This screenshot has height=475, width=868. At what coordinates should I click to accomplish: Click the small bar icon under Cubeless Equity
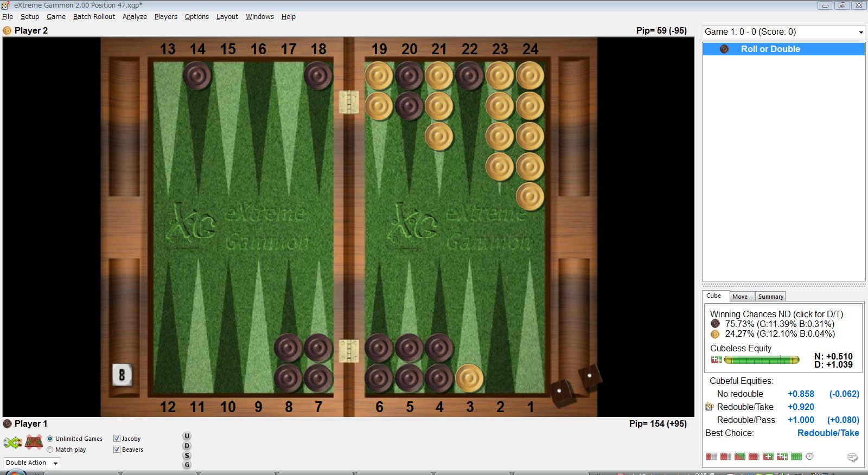716,360
